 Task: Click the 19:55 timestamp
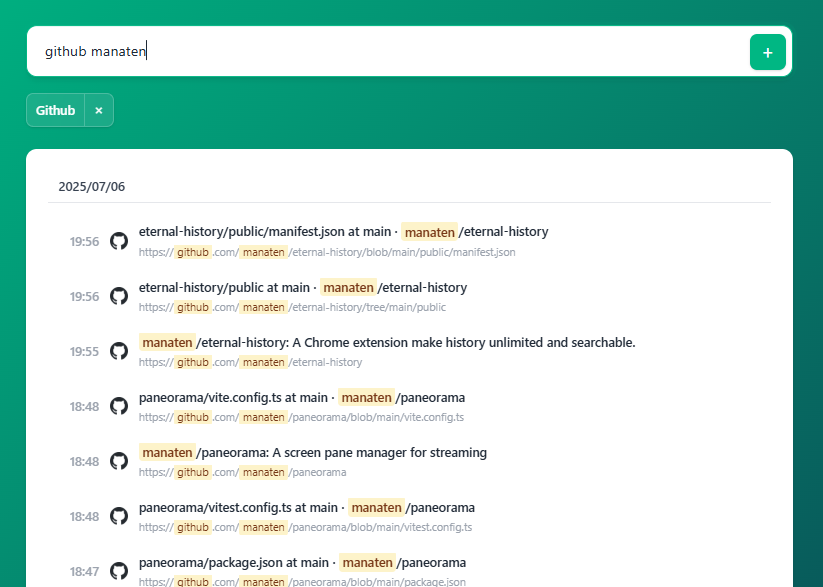click(85, 352)
